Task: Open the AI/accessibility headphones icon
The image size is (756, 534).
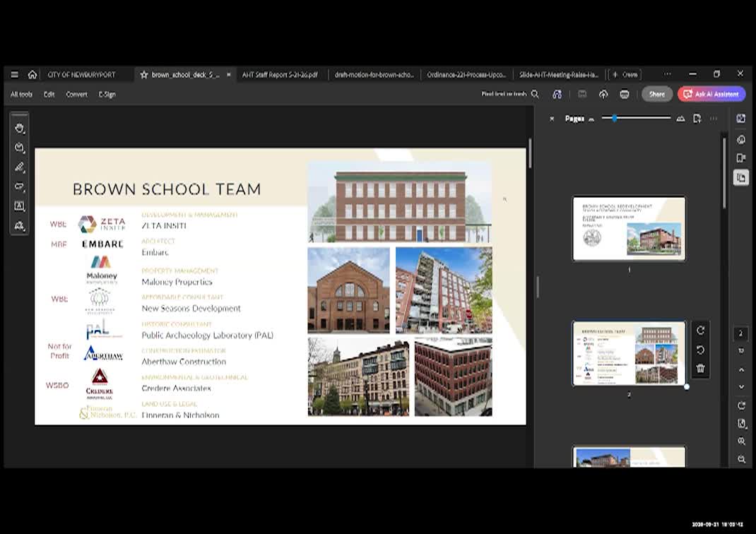Action: [x=557, y=94]
